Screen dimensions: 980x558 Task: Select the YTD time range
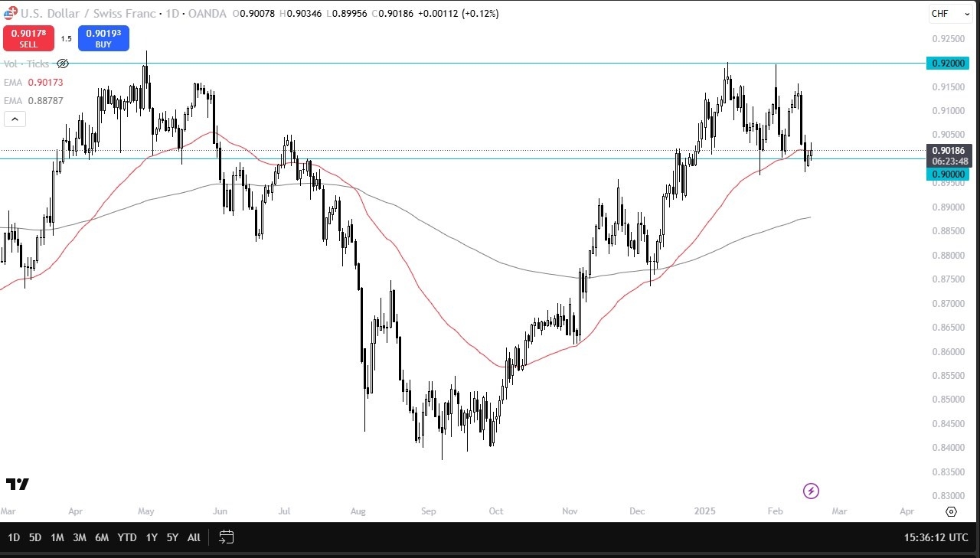(x=127, y=537)
